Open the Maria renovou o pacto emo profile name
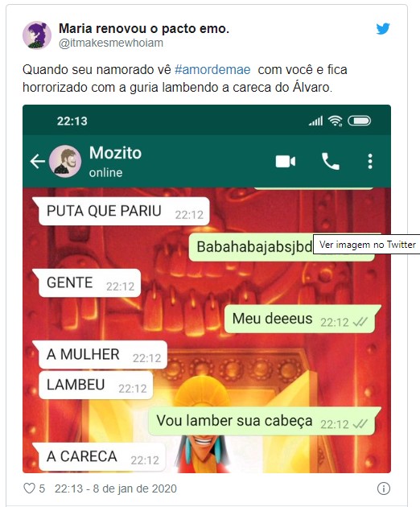The height and width of the screenshot is (507, 420). (144, 28)
